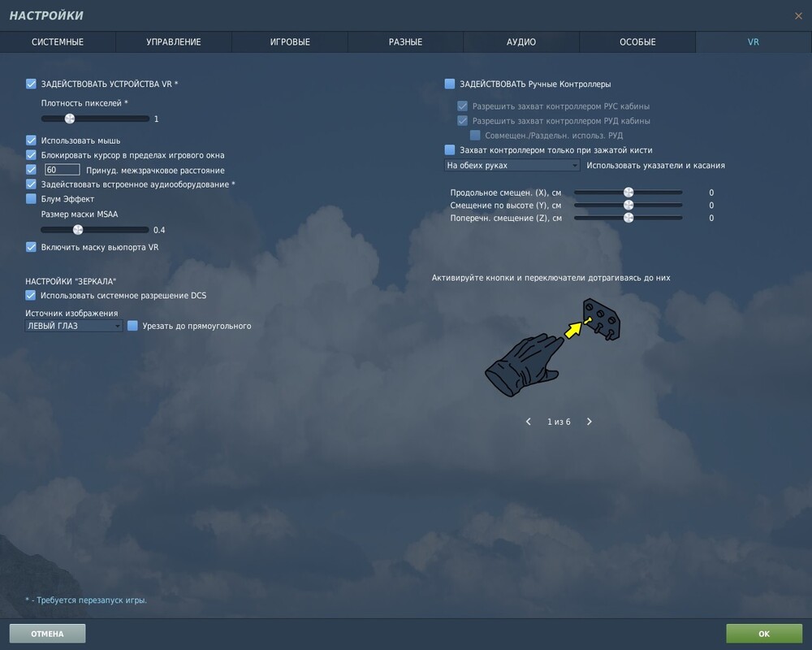Switch to the СИСТЕМНЫЕ tab
The width and height of the screenshot is (812, 650).
click(58, 42)
